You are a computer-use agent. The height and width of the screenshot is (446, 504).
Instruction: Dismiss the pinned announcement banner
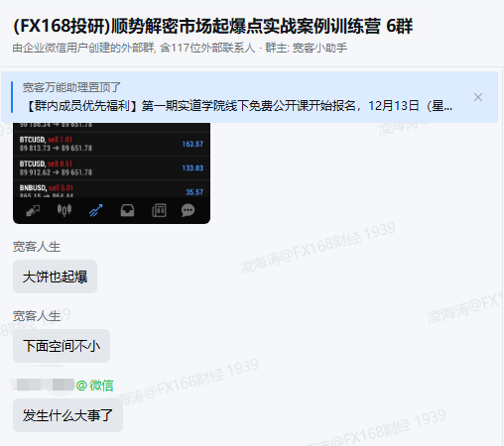(478, 97)
